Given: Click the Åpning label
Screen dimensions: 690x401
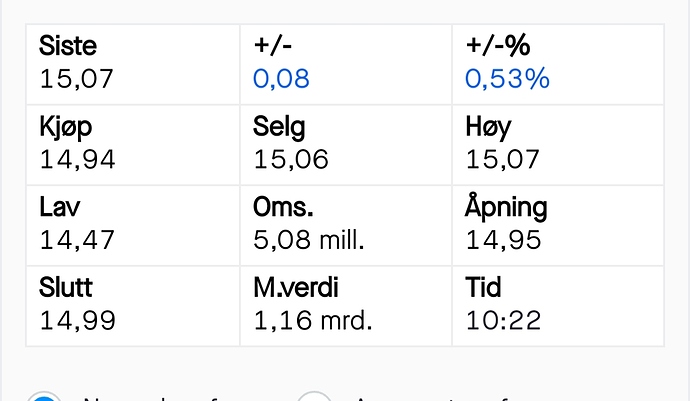Looking at the screenshot, I should pyautogui.click(x=506, y=206).
